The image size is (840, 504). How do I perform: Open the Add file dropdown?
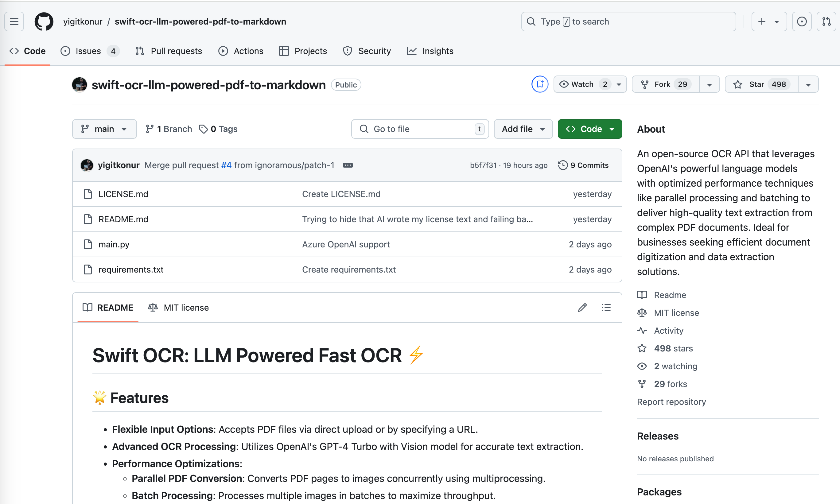(523, 129)
